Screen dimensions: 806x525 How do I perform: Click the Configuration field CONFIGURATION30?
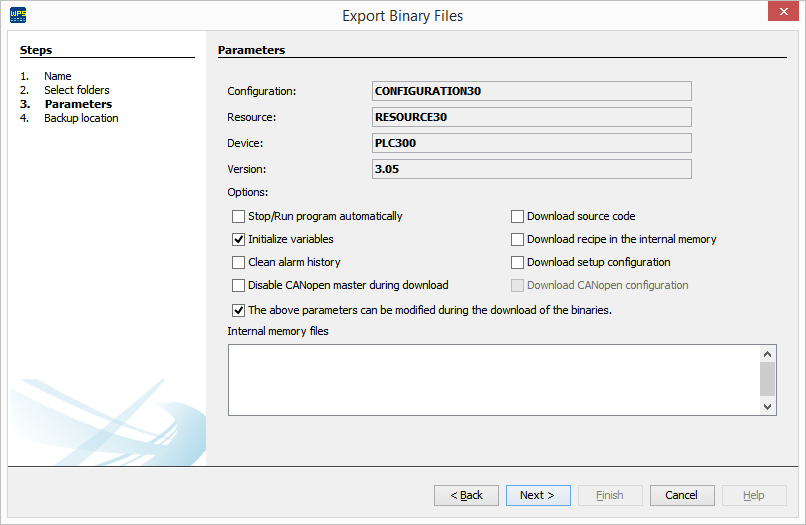531,91
